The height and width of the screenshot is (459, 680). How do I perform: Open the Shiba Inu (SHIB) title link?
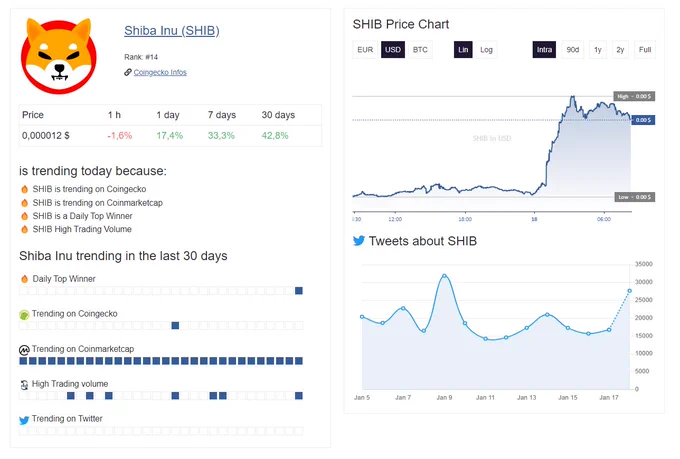click(x=172, y=30)
